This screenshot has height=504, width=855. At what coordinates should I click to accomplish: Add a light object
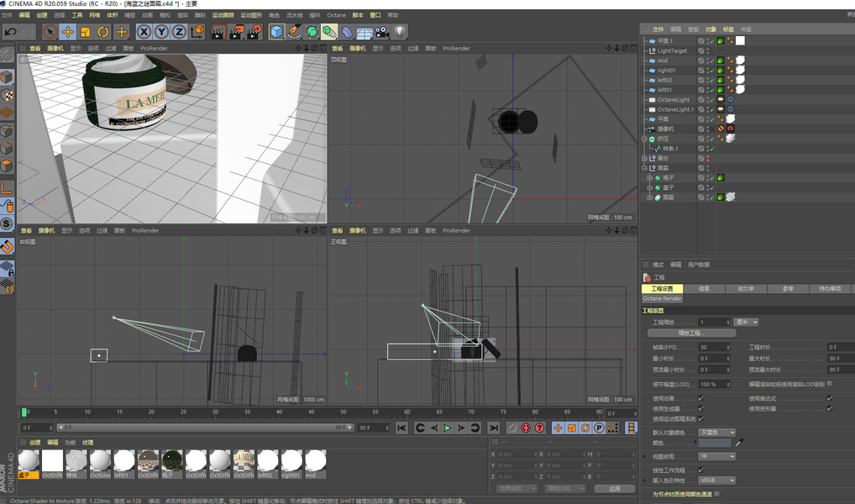[x=400, y=32]
